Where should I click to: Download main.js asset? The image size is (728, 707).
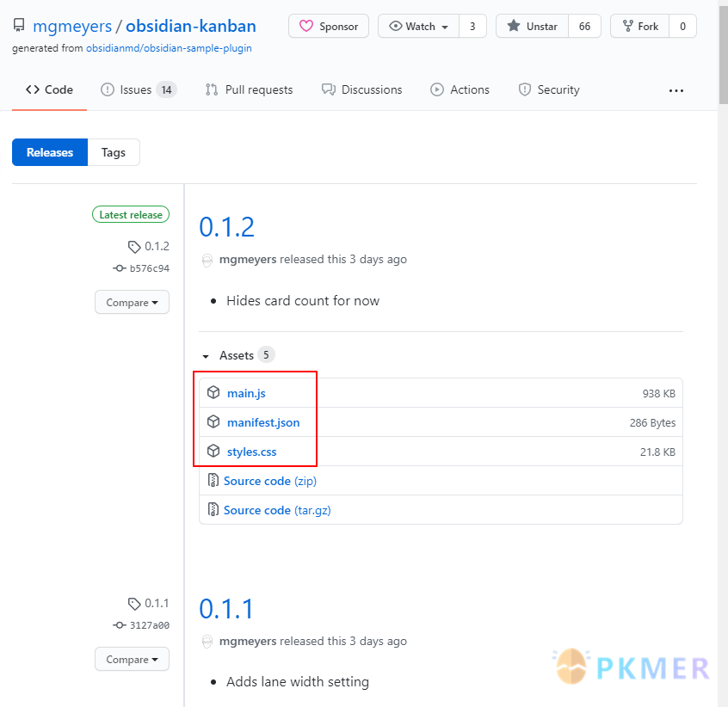point(246,393)
